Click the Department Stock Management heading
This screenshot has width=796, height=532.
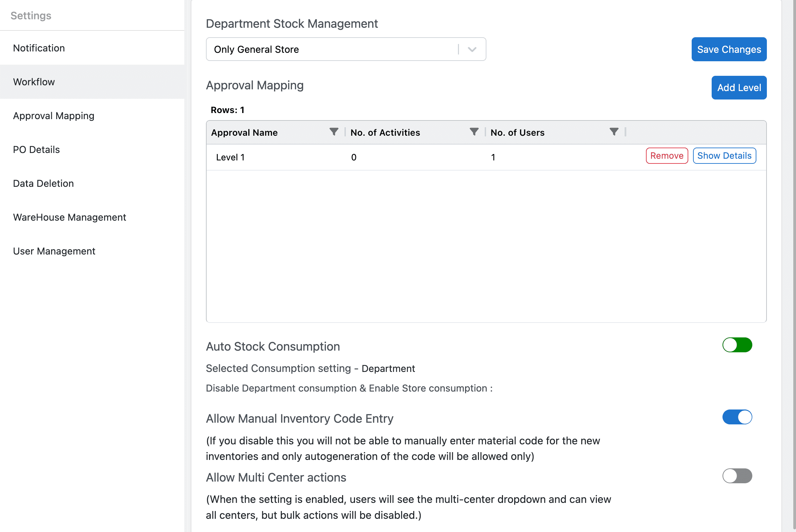292,24
